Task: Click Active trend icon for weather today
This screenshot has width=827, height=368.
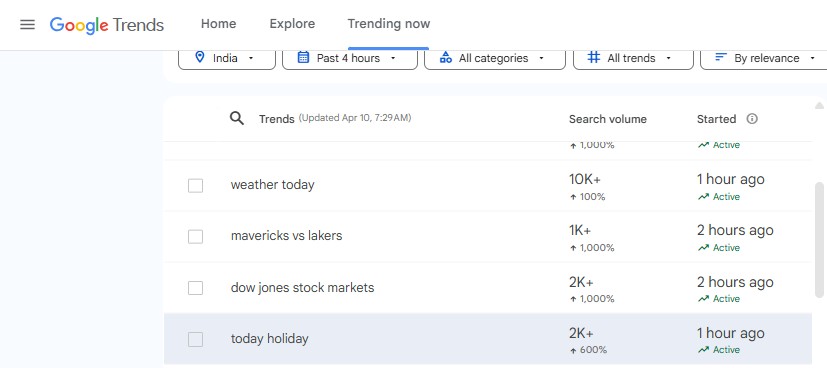Action: click(x=703, y=197)
